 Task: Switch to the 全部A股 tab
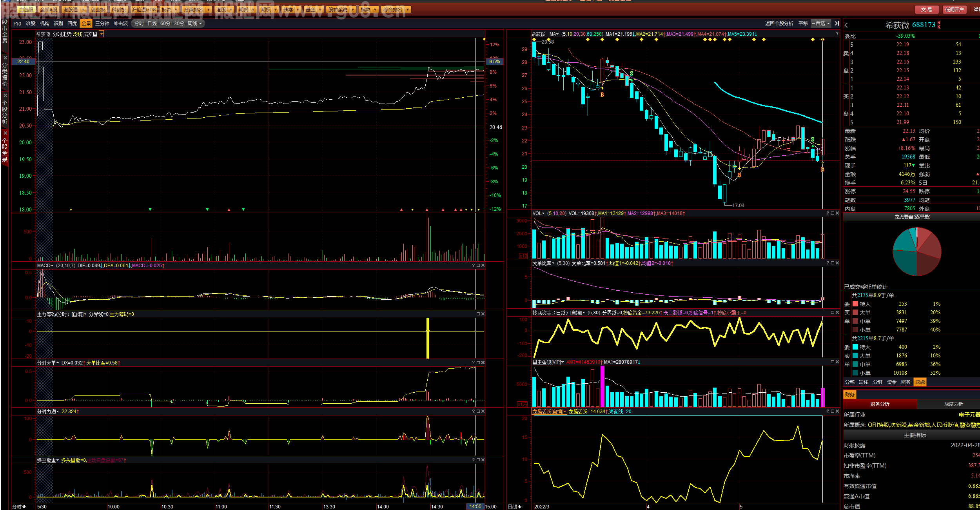[49, 10]
